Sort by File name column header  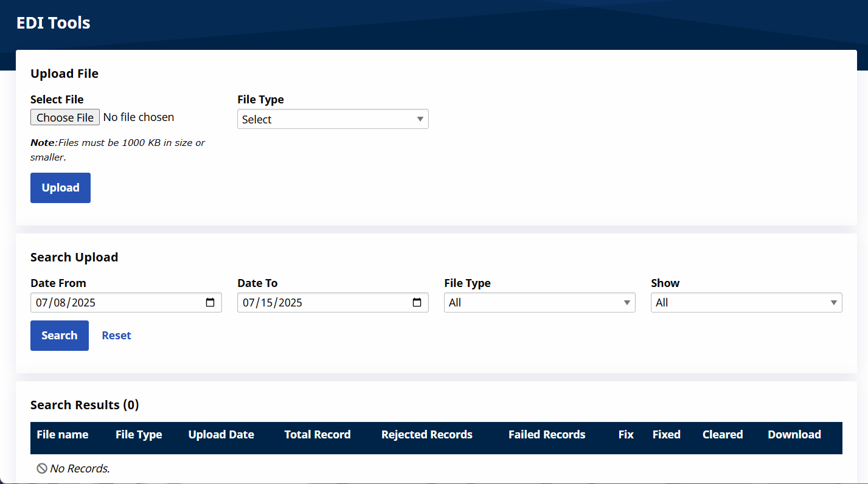62,435
